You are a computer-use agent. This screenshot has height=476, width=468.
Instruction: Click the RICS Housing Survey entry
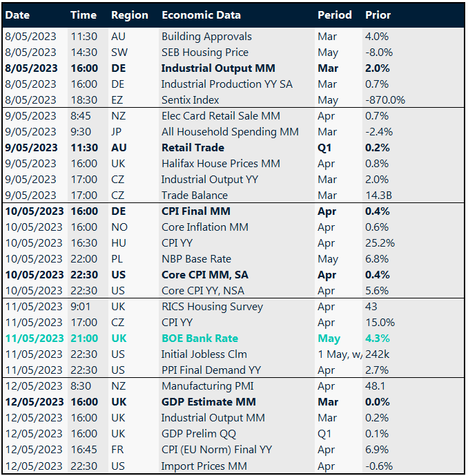(211, 306)
